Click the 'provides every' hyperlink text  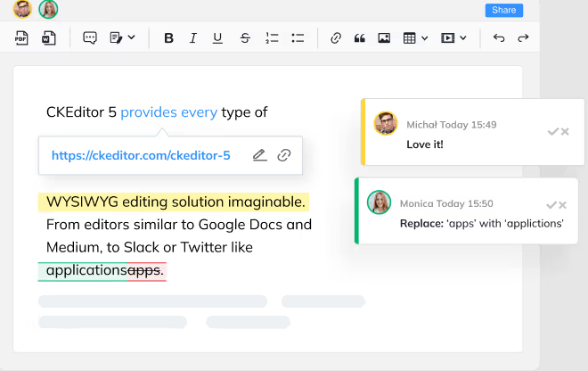168,112
